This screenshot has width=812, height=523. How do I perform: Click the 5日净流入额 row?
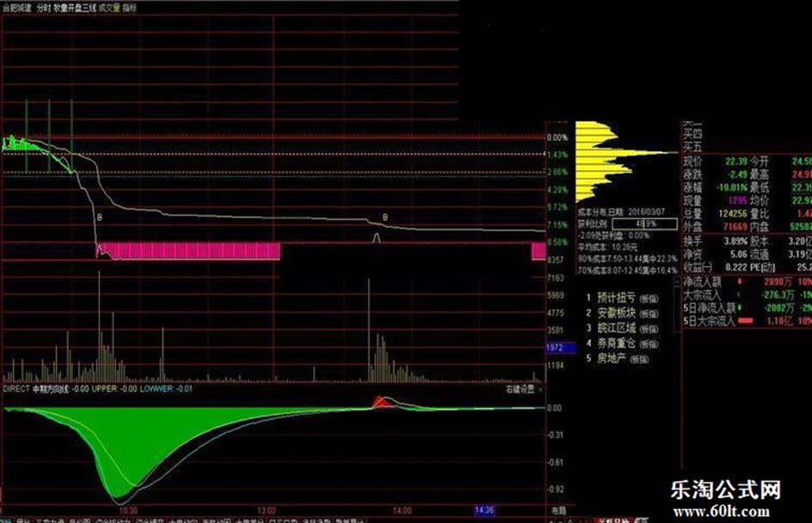point(747,307)
